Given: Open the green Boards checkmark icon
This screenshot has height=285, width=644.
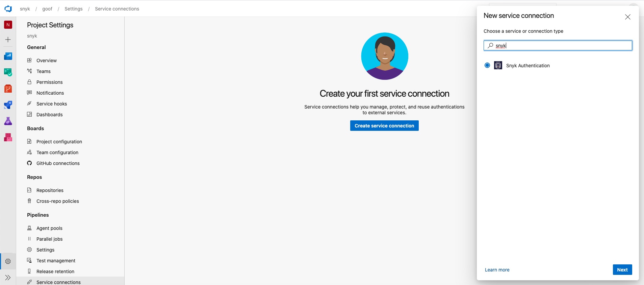Looking at the screenshot, I should pos(8,72).
